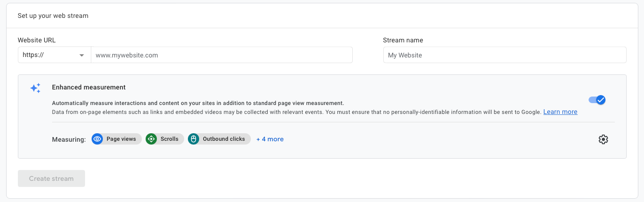Focus the Stream name input field
The width and height of the screenshot is (644, 202).
click(x=504, y=55)
